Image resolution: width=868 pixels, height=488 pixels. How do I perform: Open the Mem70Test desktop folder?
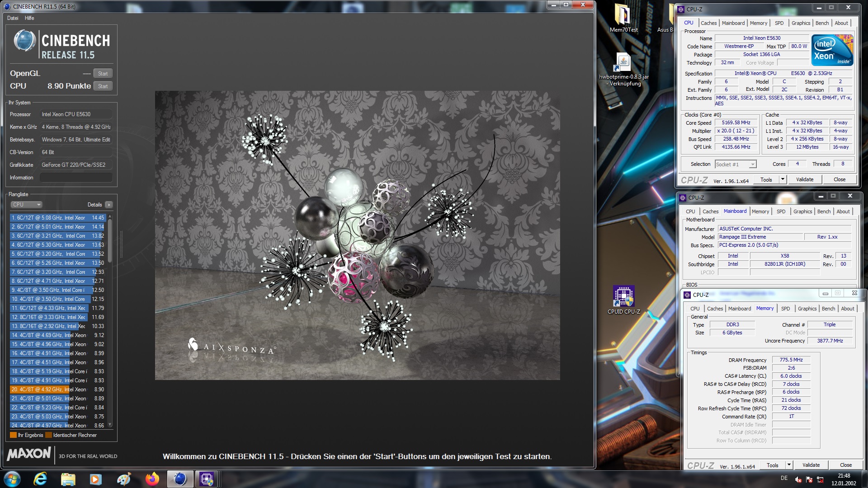tap(624, 18)
